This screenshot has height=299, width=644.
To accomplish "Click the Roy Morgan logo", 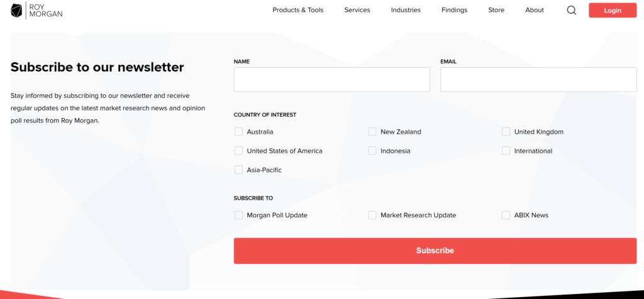I will [x=36, y=10].
